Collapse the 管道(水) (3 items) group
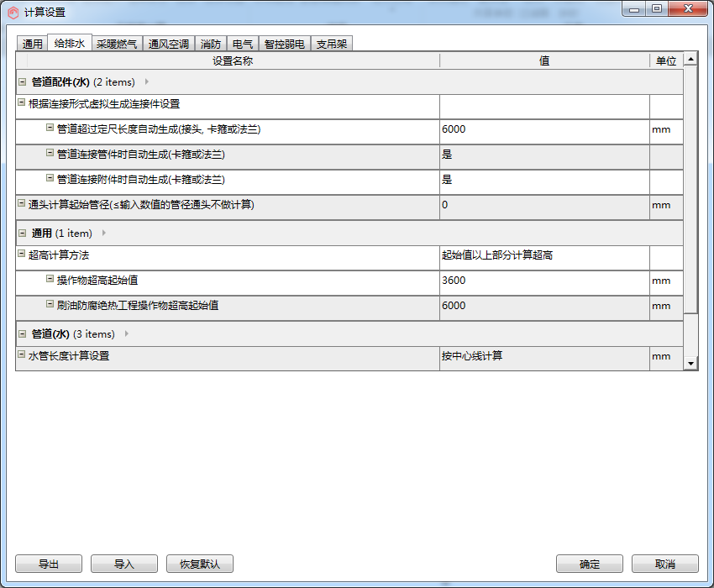The height and width of the screenshot is (588, 714). (x=23, y=333)
